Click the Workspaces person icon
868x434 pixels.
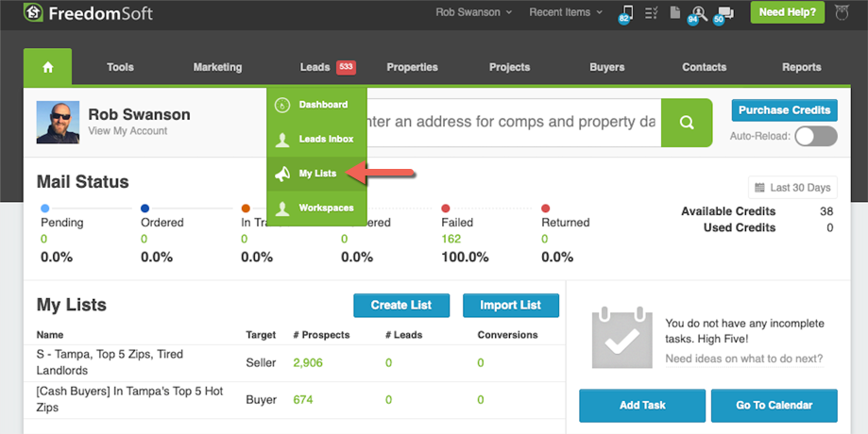coord(282,209)
